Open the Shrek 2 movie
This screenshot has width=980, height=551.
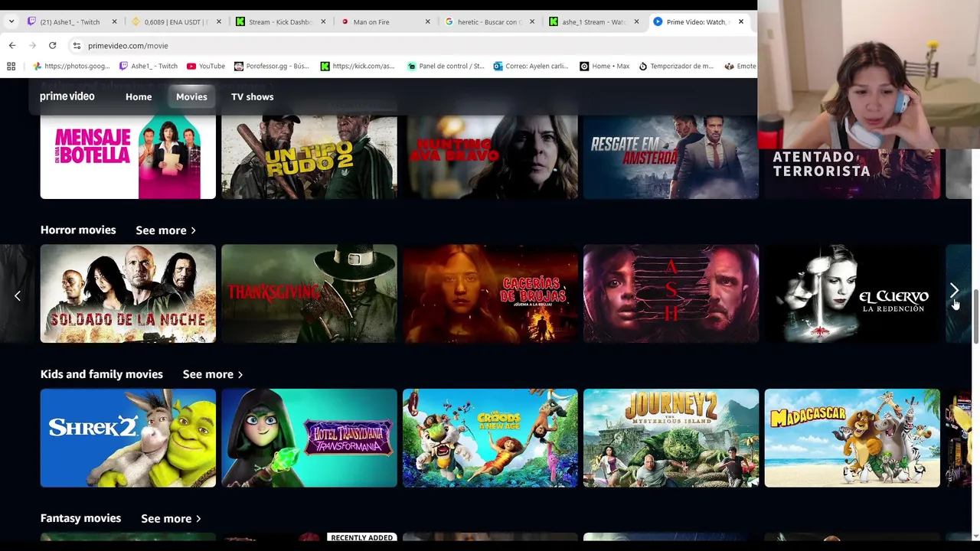click(128, 438)
